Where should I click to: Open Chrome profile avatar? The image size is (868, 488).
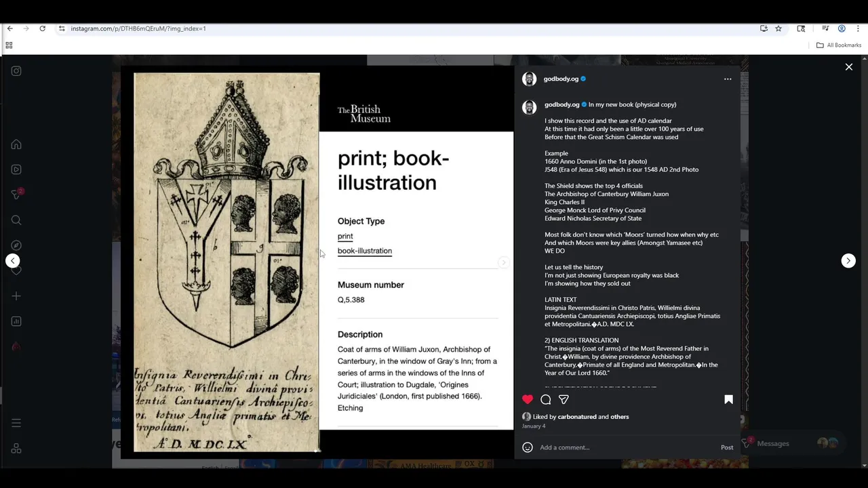click(x=842, y=28)
